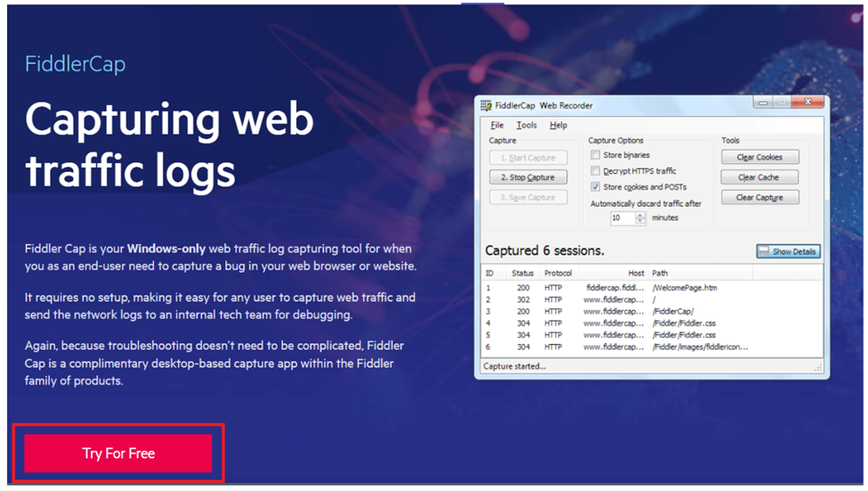Click 1. Start Capture button
The height and width of the screenshot is (491, 868).
click(x=528, y=158)
